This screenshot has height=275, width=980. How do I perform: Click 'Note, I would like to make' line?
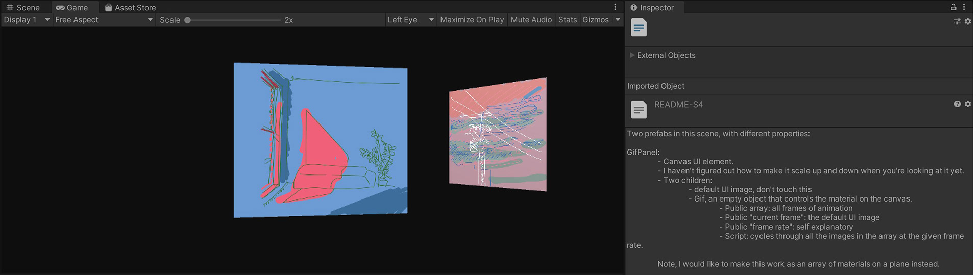[x=798, y=264]
